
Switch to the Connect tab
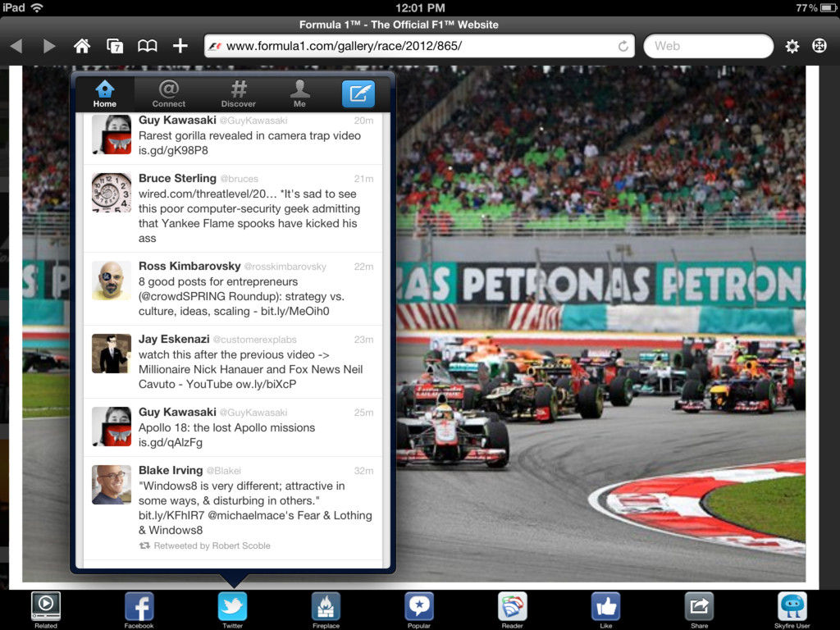click(169, 94)
